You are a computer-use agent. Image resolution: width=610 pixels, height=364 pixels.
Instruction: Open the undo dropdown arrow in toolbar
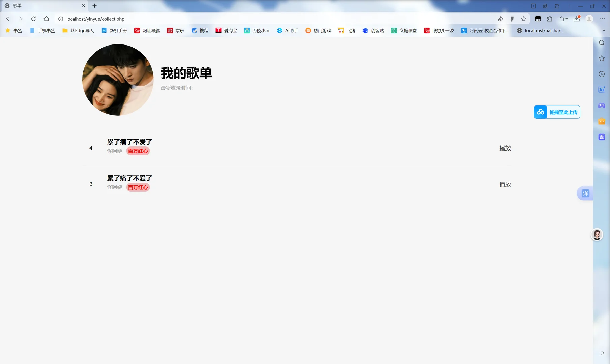563,19
